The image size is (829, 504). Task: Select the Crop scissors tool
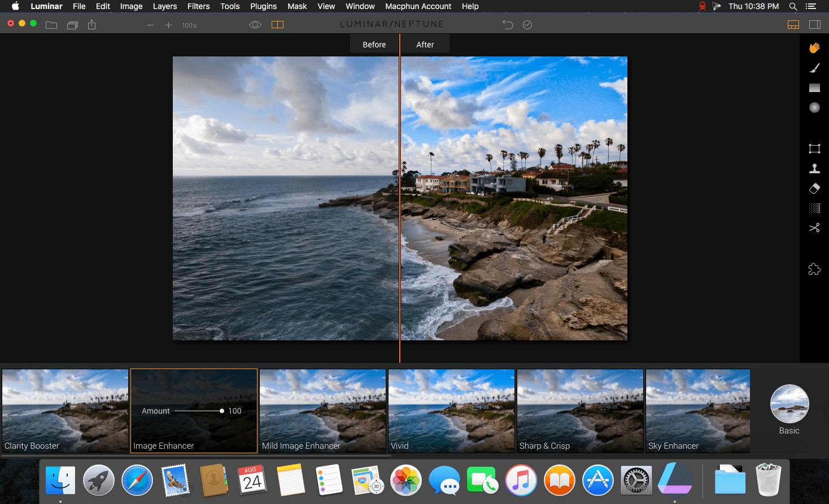[x=814, y=228]
